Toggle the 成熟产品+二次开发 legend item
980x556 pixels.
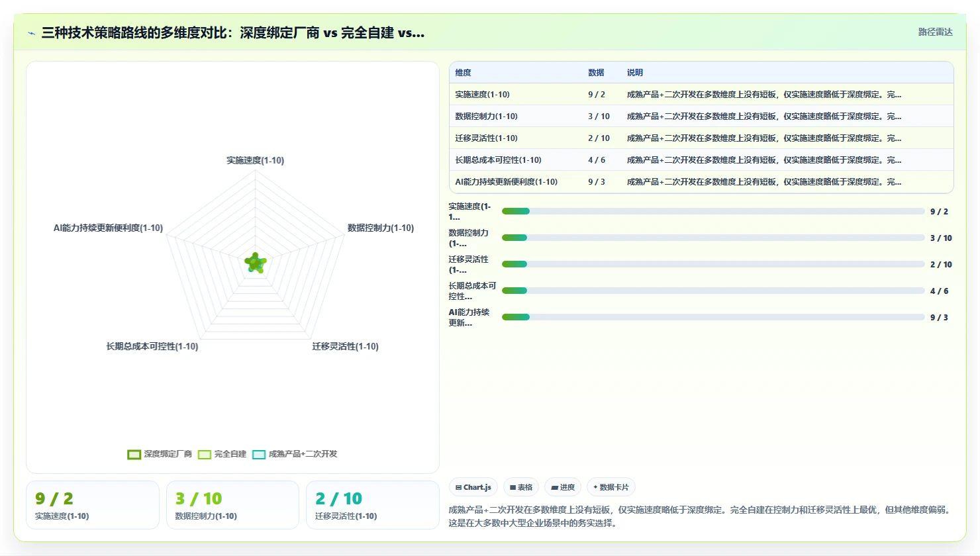click(x=295, y=454)
